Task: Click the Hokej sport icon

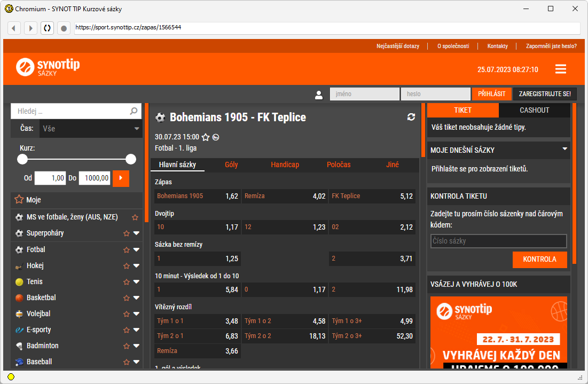Action: coord(19,266)
